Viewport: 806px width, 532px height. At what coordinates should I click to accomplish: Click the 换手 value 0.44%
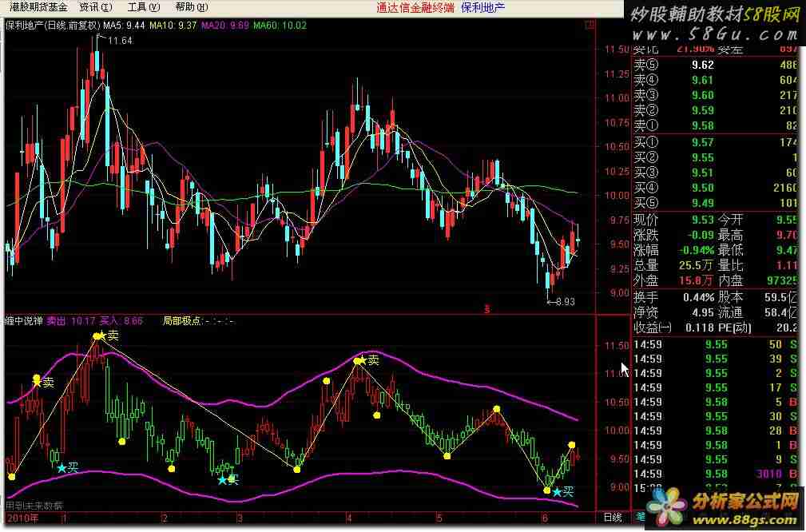click(699, 297)
